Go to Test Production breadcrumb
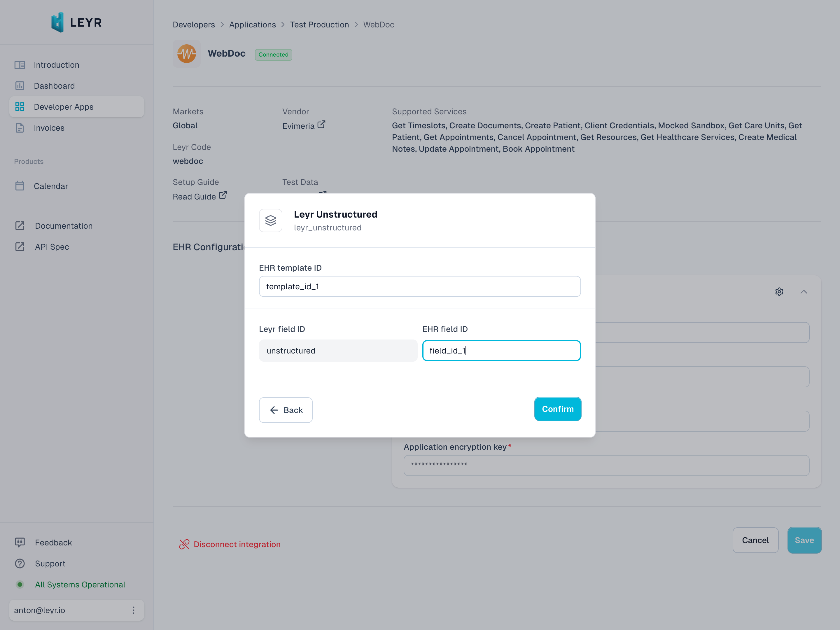This screenshot has height=630, width=840. coord(319,25)
